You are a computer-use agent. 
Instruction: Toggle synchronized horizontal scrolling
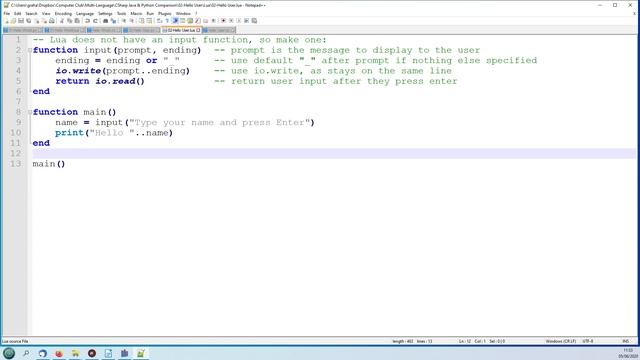(149, 20)
